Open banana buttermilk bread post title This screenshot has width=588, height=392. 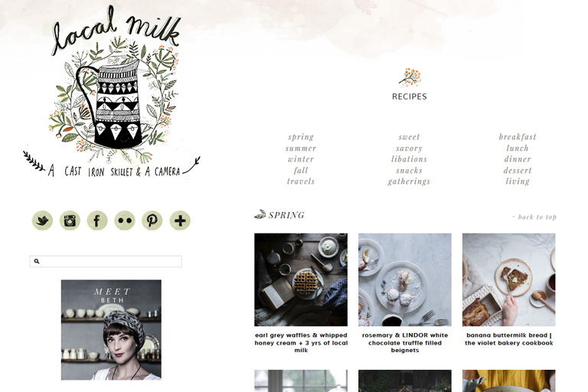click(x=509, y=339)
